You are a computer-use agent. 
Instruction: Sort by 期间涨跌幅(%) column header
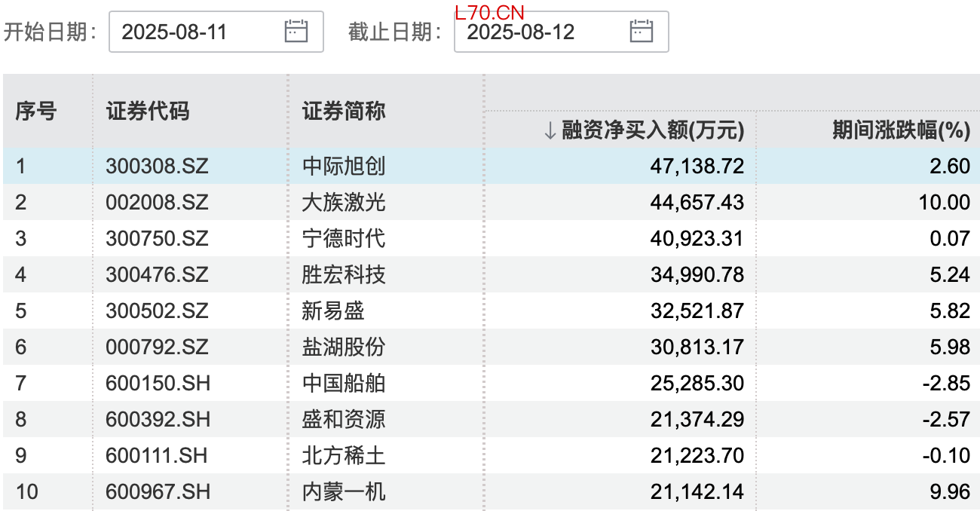(900, 130)
